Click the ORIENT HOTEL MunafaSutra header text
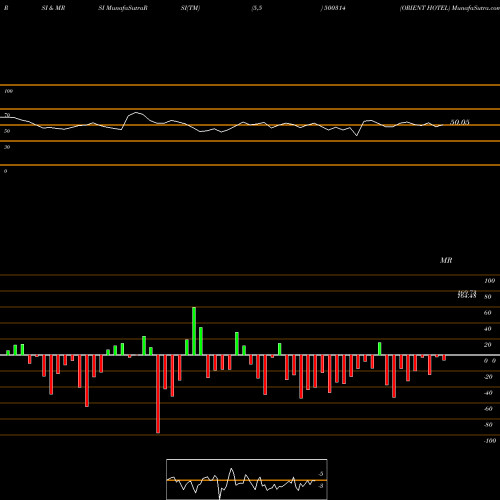The height and width of the screenshot is (500, 500). point(450,8)
